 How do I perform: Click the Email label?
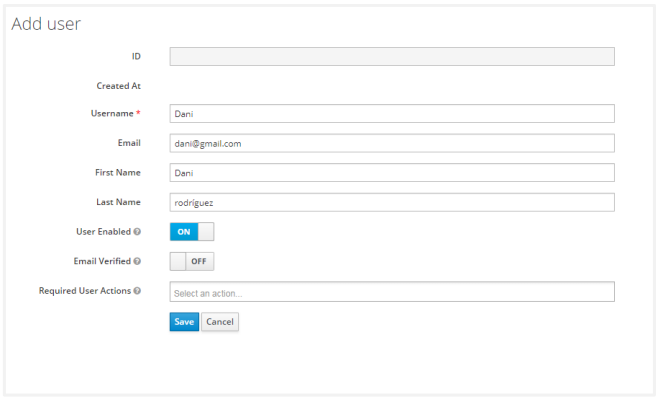[129, 143]
